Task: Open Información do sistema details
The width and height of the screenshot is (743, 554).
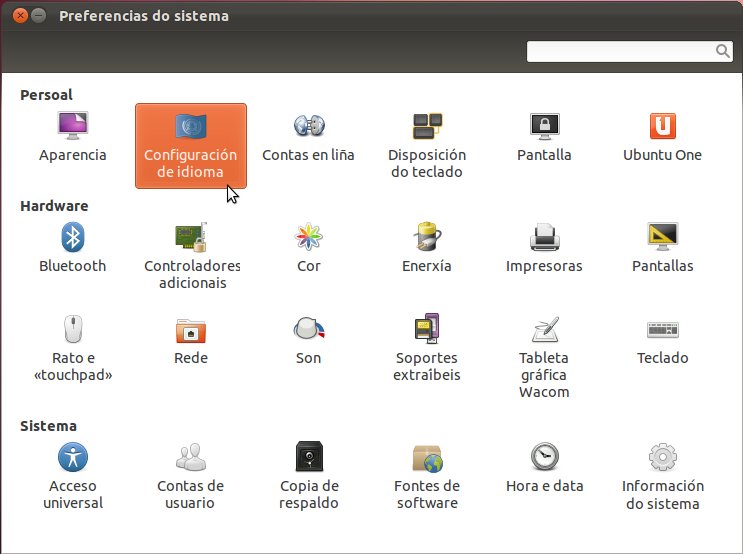Action: click(x=662, y=476)
